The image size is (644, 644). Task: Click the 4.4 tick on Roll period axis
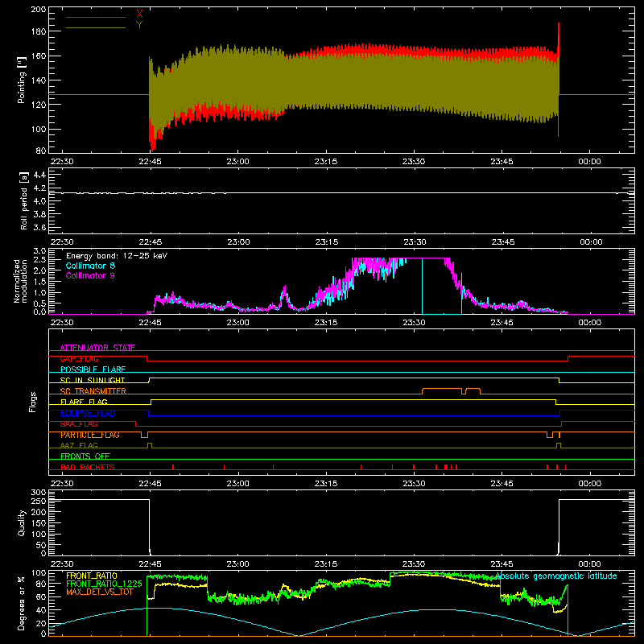pos(39,175)
